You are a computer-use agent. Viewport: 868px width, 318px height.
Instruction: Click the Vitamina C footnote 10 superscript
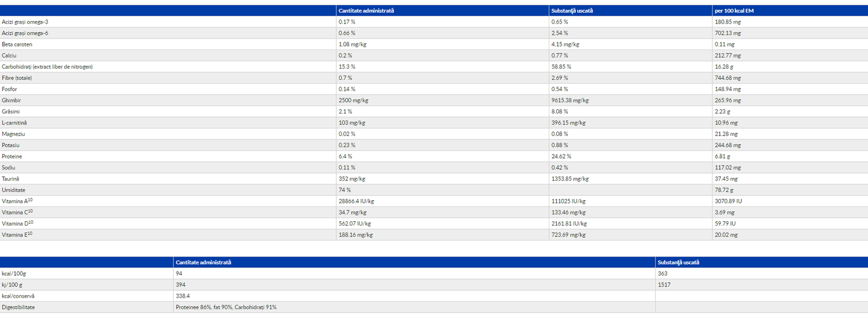30,211
